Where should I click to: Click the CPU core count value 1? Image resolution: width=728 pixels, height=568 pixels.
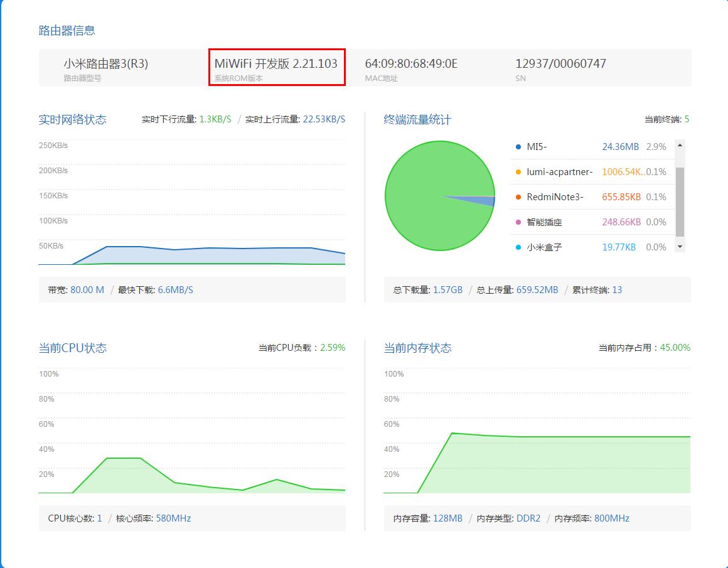99,518
